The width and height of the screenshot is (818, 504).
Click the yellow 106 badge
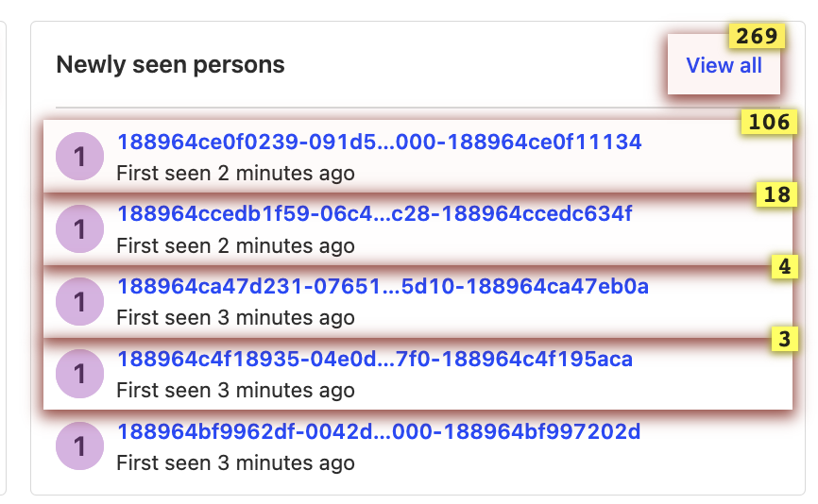click(768, 121)
